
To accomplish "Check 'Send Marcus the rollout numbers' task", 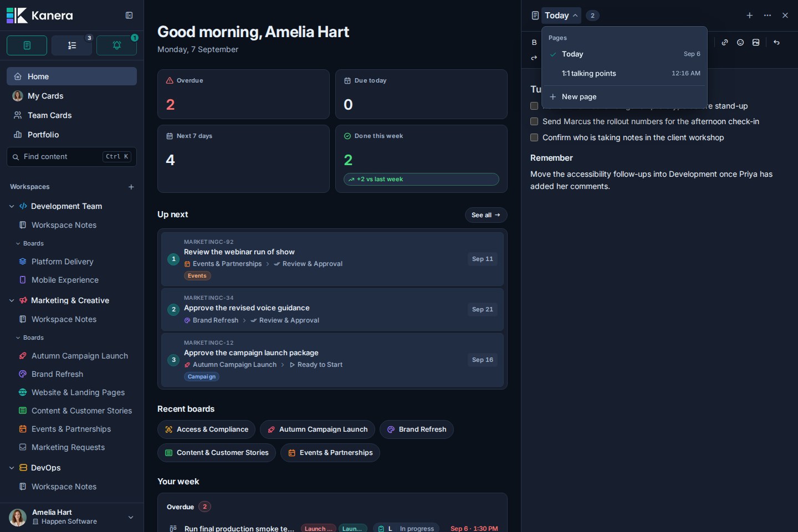I will (x=534, y=121).
